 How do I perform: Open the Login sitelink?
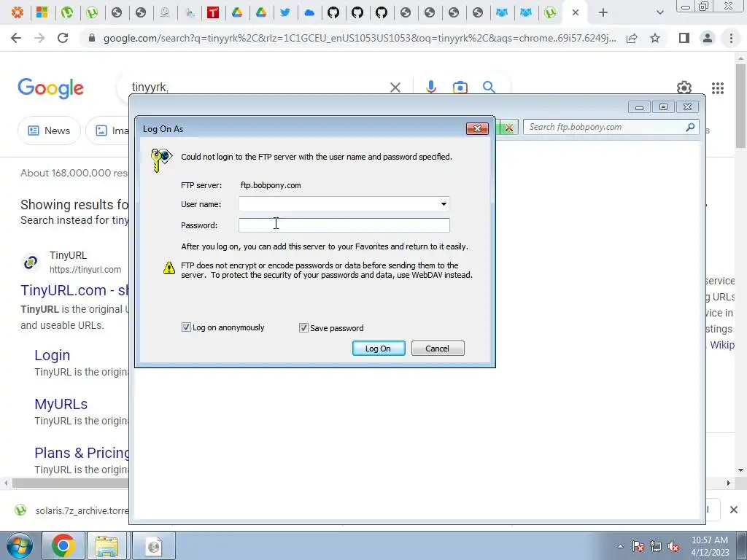53,355
